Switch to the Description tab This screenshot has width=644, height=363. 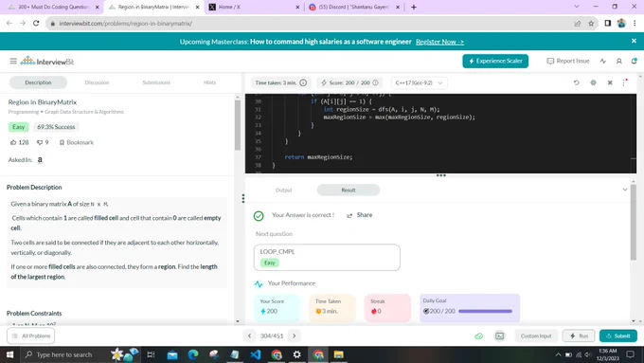coord(38,82)
